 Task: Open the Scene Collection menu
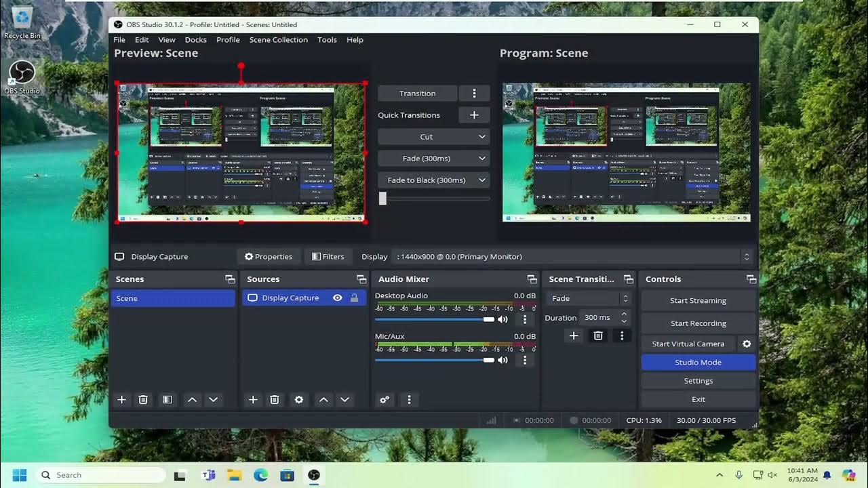pyautogui.click(x=278, y=40)
